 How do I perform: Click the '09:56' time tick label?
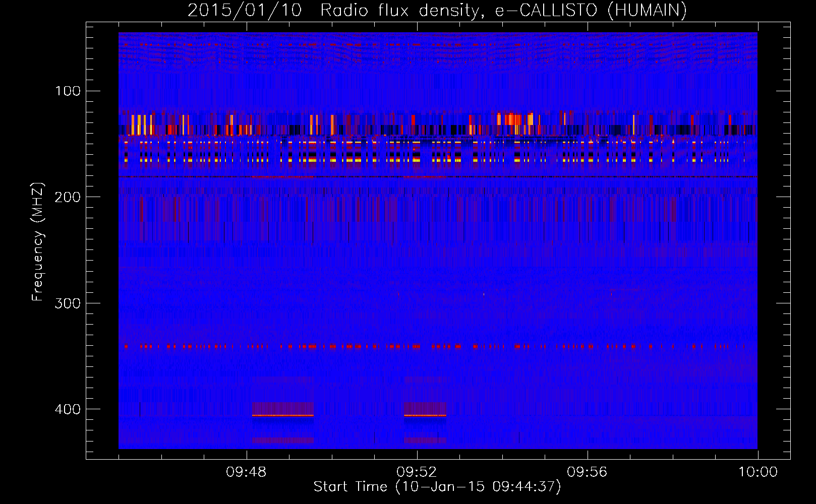(587, 472)
